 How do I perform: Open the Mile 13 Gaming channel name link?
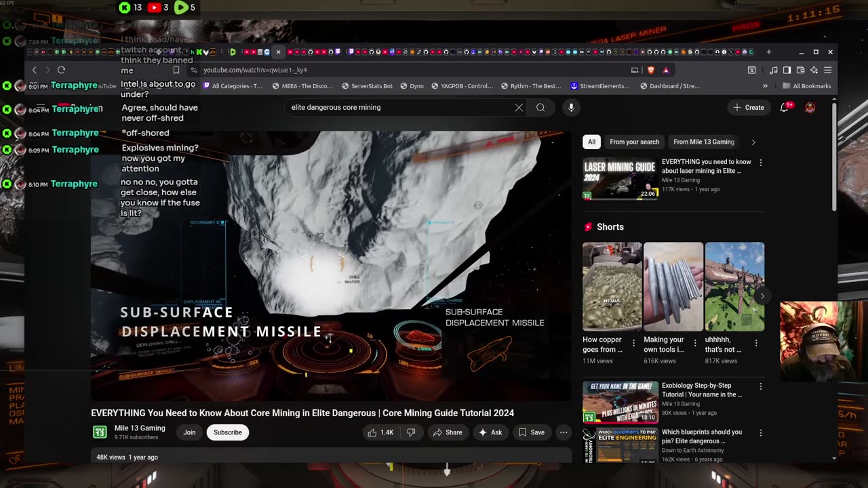coord(140,428)
